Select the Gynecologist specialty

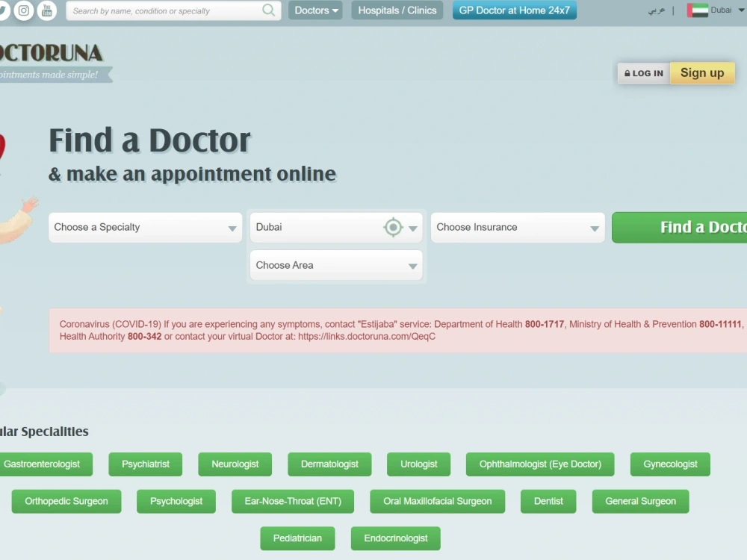point(670,464)
